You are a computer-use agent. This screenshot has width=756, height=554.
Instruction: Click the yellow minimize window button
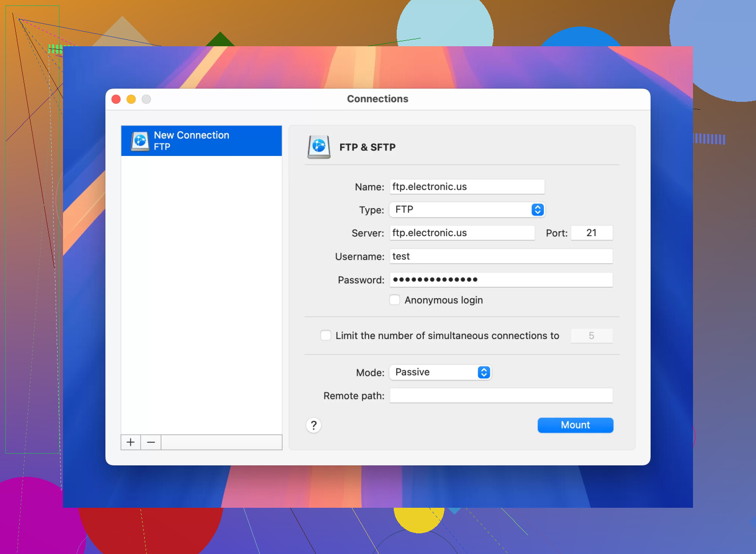click(x=131, y=99)
